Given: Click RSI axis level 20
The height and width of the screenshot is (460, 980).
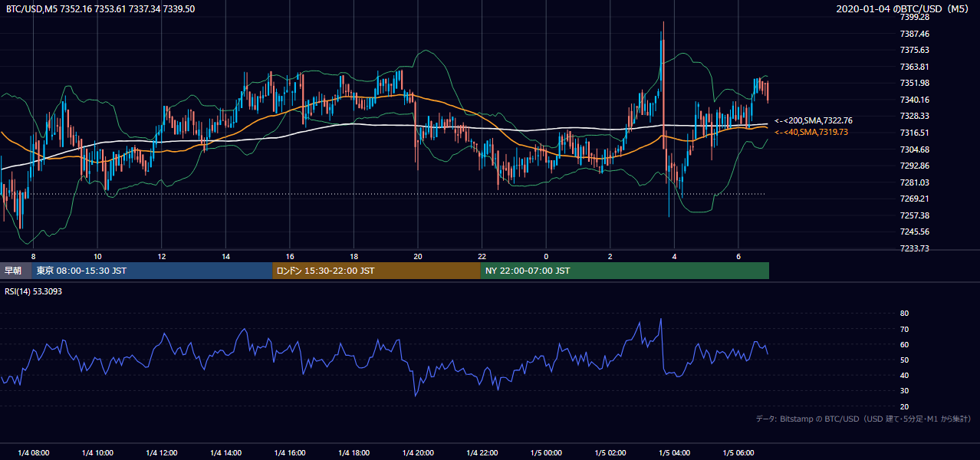Looking at the screenshot, I should (x=905, y=406).
